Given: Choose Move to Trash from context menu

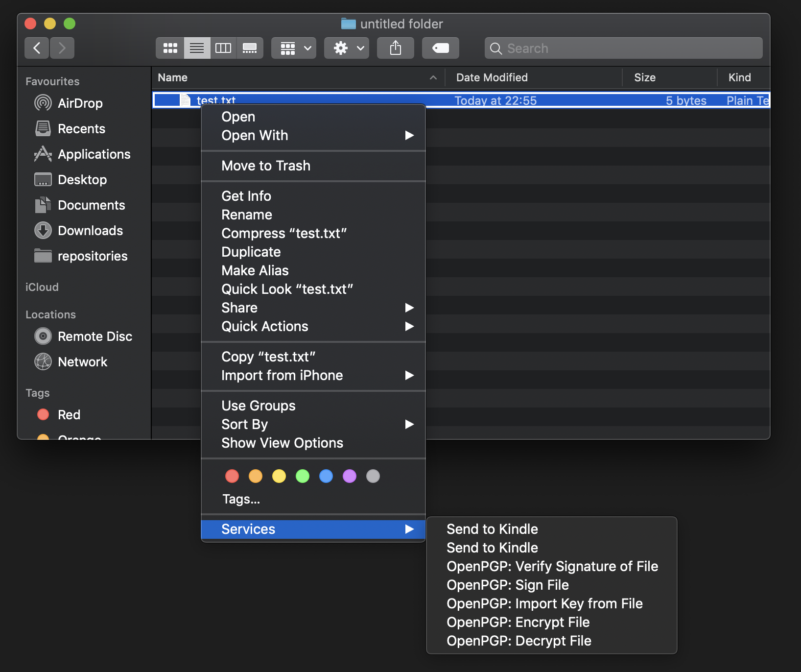Looking at the screenshot, I should (x=265, y=166).
